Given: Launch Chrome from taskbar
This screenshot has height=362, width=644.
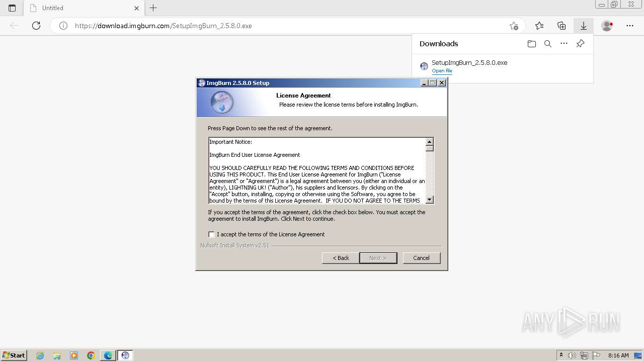Looking at the screenshot, I should tap(91, 355).
